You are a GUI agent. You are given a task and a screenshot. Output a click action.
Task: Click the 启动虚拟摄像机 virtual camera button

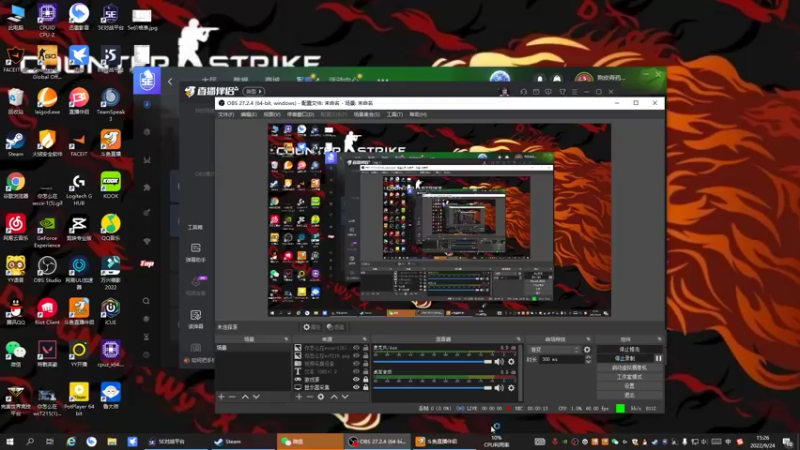pyautogui.click(x=630, y=368)
